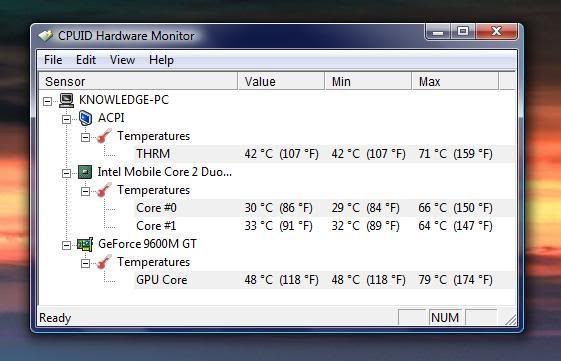Collapse Temperatures under Intel Mobile Core 2 Duo
Screen dimensions: 561x361
[x=86, y=191]
